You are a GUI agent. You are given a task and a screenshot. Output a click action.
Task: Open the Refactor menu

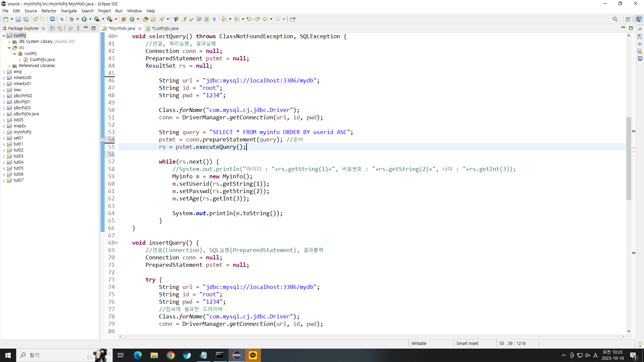pos(49,11)
